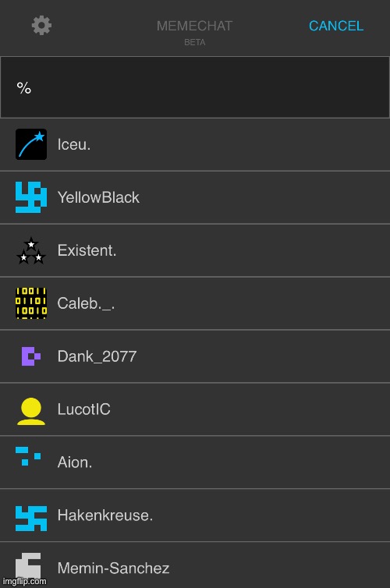Select YellowBlack from the user list
Viewport: 390px width, 588px height.
click(98, 197)
